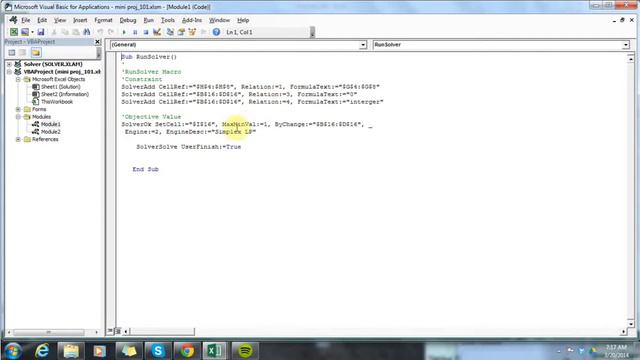Image resolution: width=640 pixels, height=360 pixels.
Task: Click Procedure View button at bottom-left of code
Action: pyautogui.click(x=110, y=331)
